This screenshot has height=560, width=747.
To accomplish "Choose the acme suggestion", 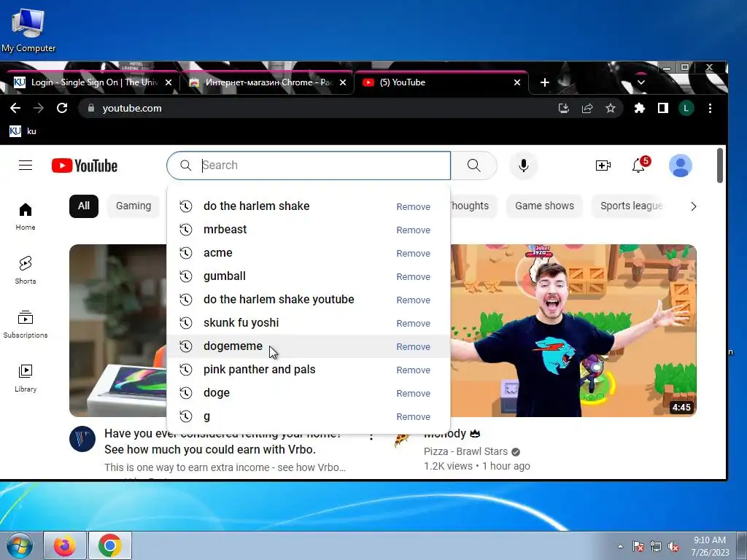I will pyautogui.click(x=309, y=253).
